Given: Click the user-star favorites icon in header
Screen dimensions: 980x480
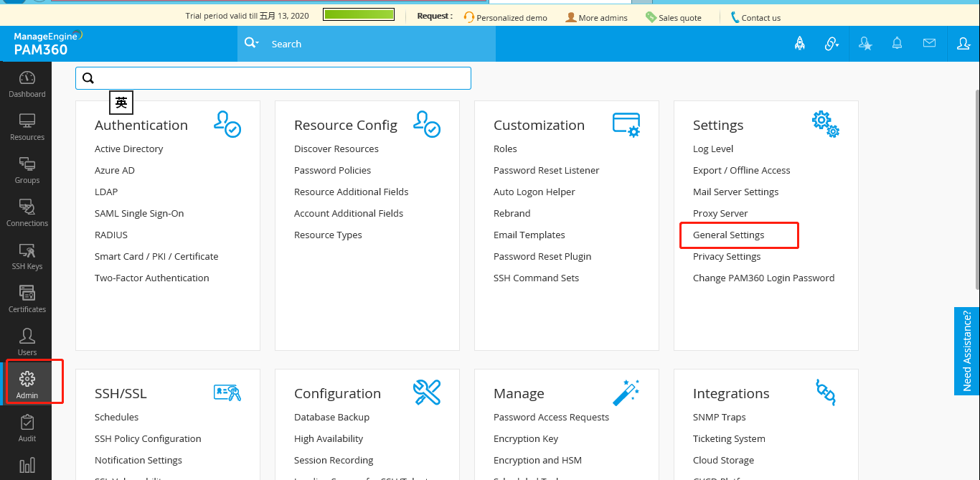Looking at the screenshot, I should coord(864,44).
